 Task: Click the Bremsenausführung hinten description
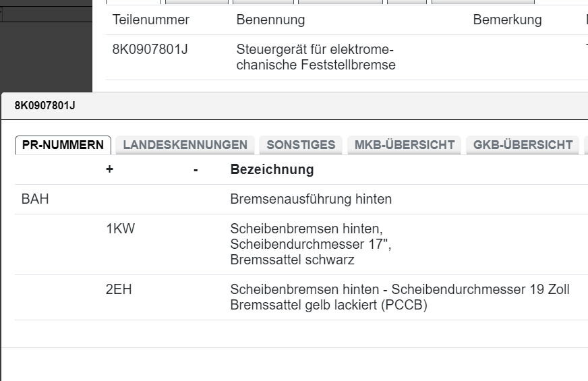(x=311, y=200)
